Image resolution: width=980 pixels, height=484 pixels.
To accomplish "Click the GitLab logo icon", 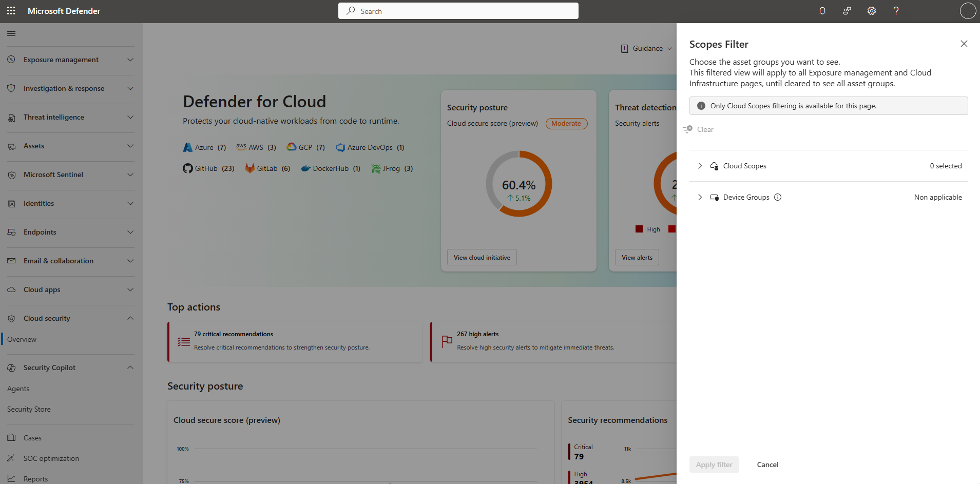I will pos(250,168).
